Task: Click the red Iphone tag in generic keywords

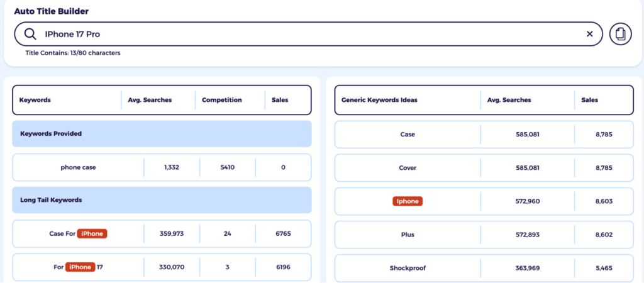Action: [x=408, y=201]
